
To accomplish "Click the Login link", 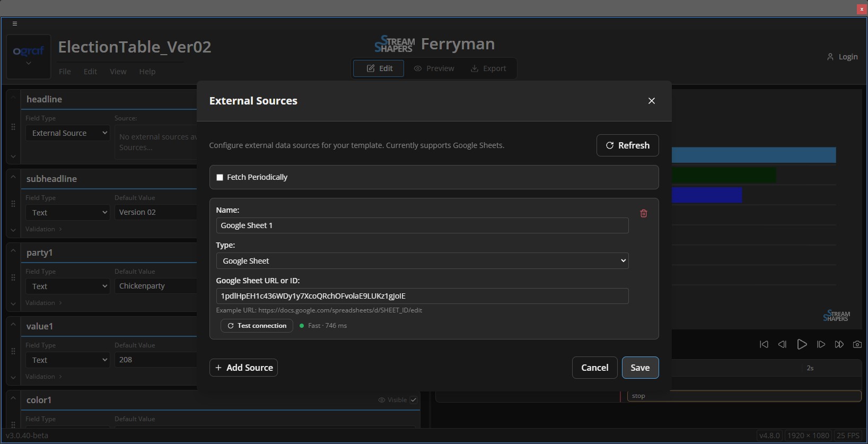I will point(848,57).
